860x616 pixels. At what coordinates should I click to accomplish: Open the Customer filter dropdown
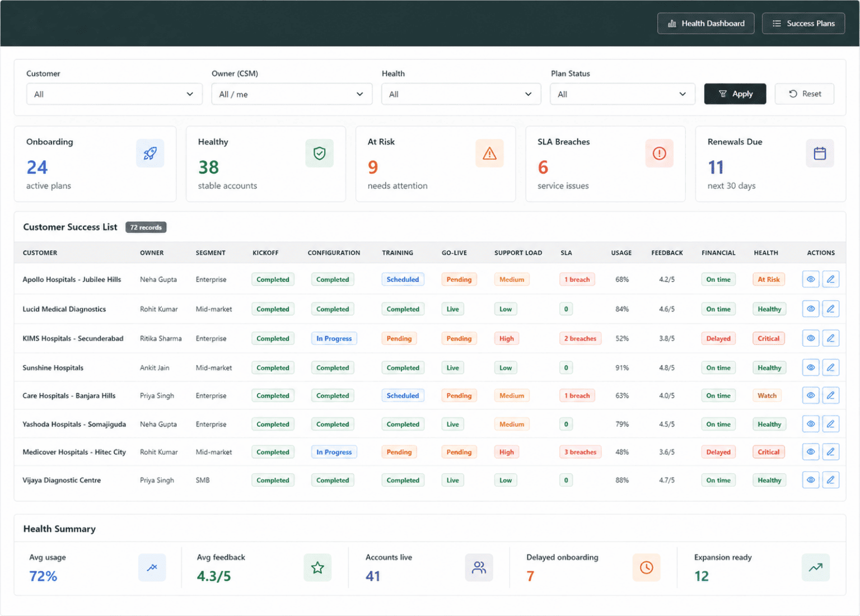114,94
